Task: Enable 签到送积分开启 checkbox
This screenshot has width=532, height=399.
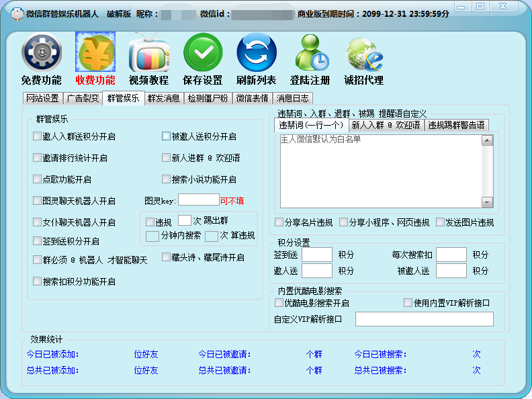Action: (x=37, y=241)
